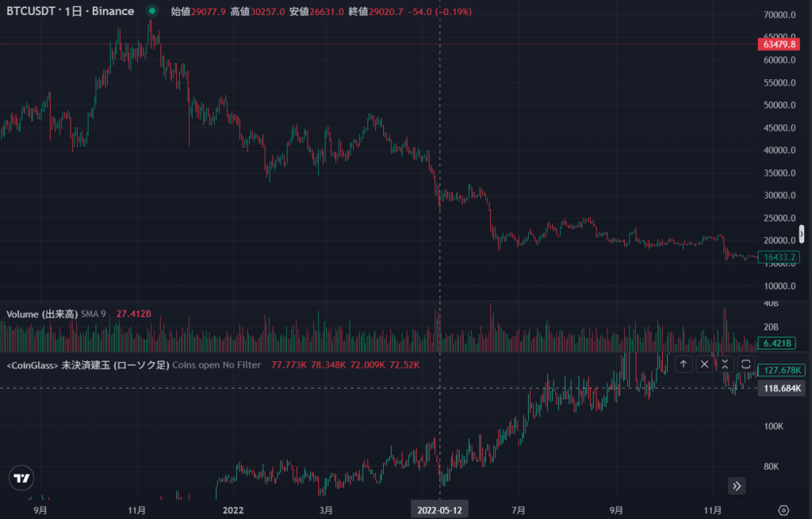This screenshot has height=519, width=812.
Task: Click the 安値26631.0 low value
Action: tap(316, 11)
